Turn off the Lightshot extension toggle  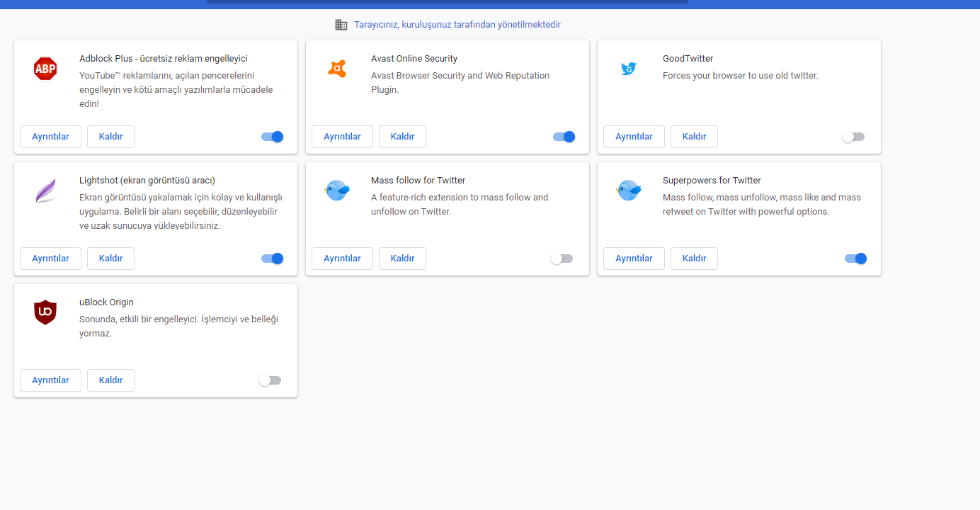pyautogui.click(x=273, y=259)
